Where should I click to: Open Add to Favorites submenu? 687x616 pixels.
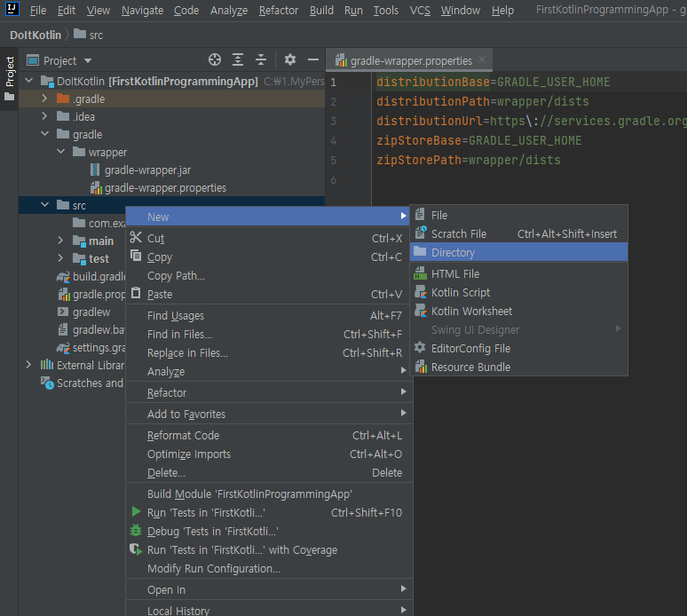[x=268, y=414]
